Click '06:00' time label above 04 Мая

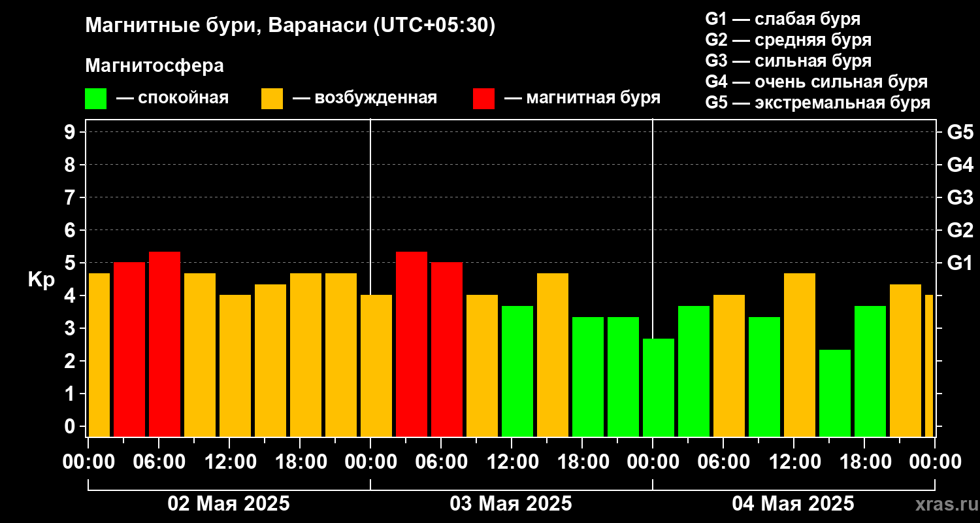723,462
